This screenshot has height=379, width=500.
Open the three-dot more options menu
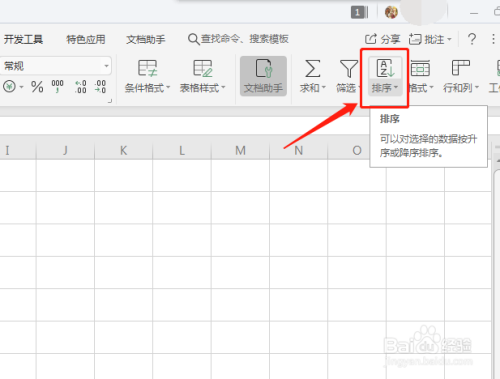493,39
